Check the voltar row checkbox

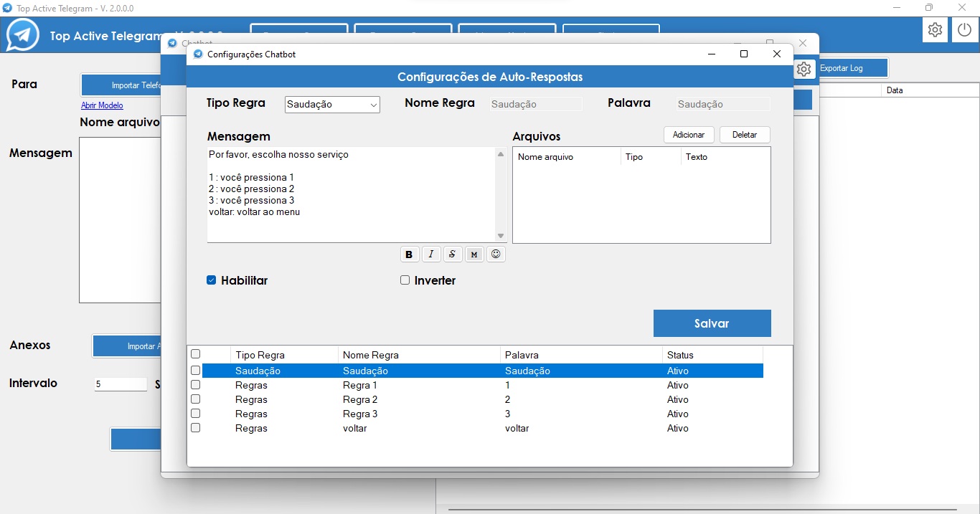[195, 428]
